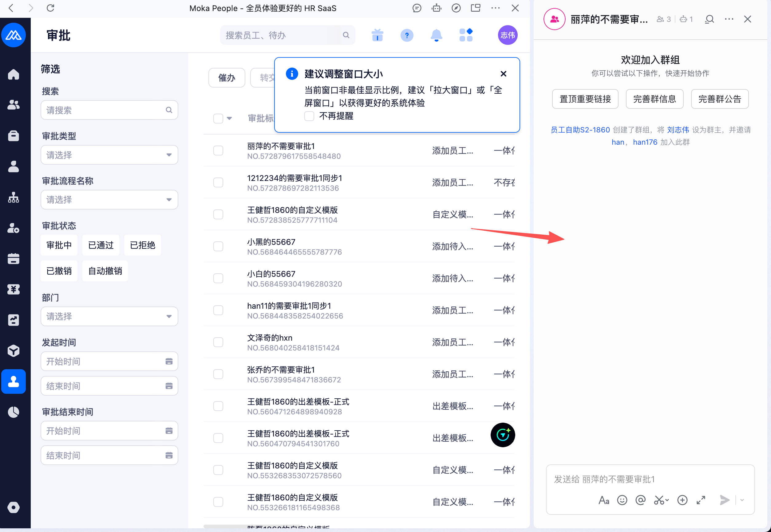Filter by 审批中 status
The image size is (771, 532).
tap(59, 245)
